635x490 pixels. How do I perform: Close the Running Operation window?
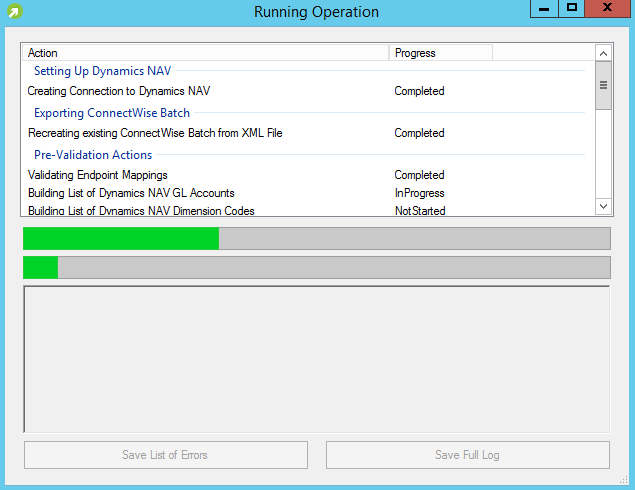[607, 9]
